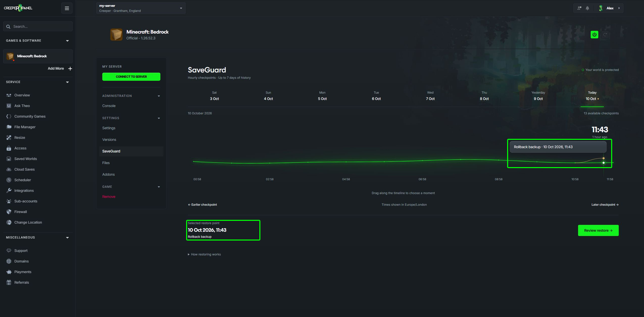Open Alex account menu
The width and height of the screenshot is (644, 317).
pyautogui.click(x=610, y=8)
